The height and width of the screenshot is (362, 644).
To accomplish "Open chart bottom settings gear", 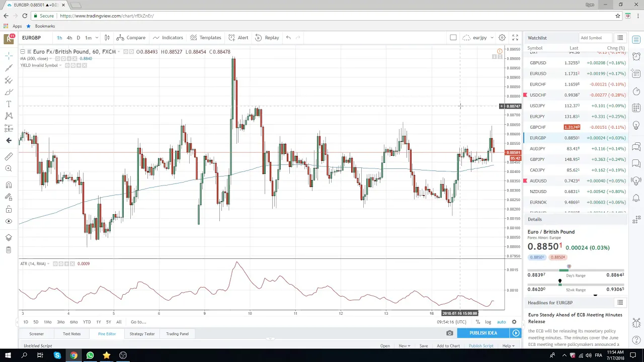I will point(514,322).
